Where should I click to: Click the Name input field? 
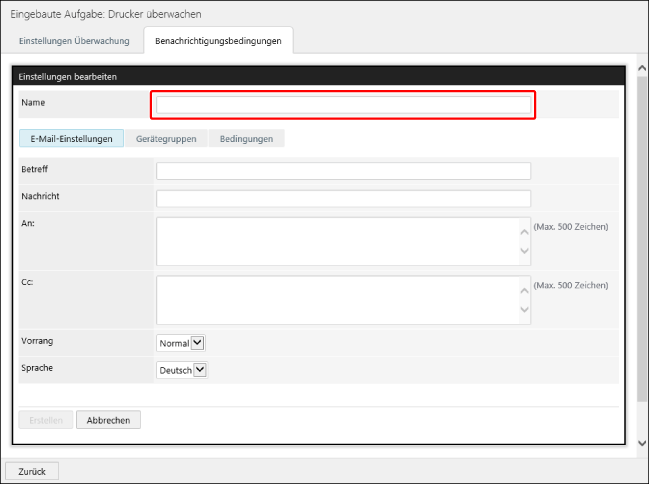(x=343, y=105)
